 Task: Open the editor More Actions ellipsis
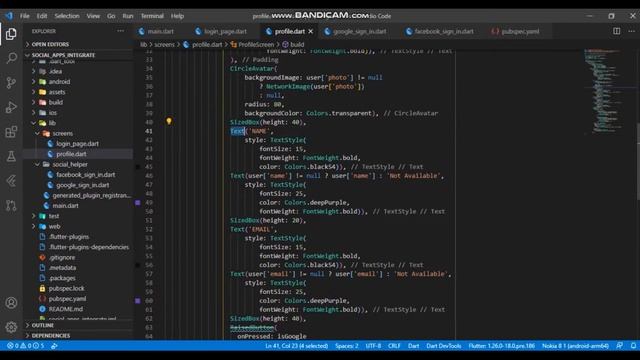pos(631,31)
